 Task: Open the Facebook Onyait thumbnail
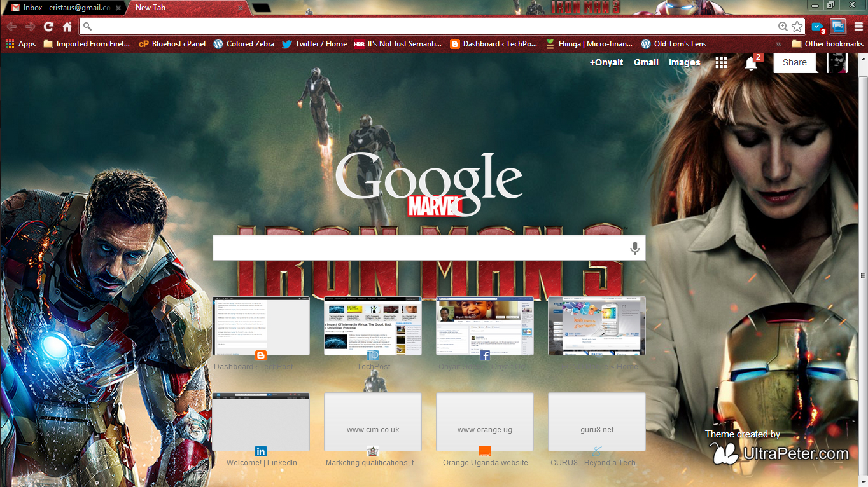[485, 326]
